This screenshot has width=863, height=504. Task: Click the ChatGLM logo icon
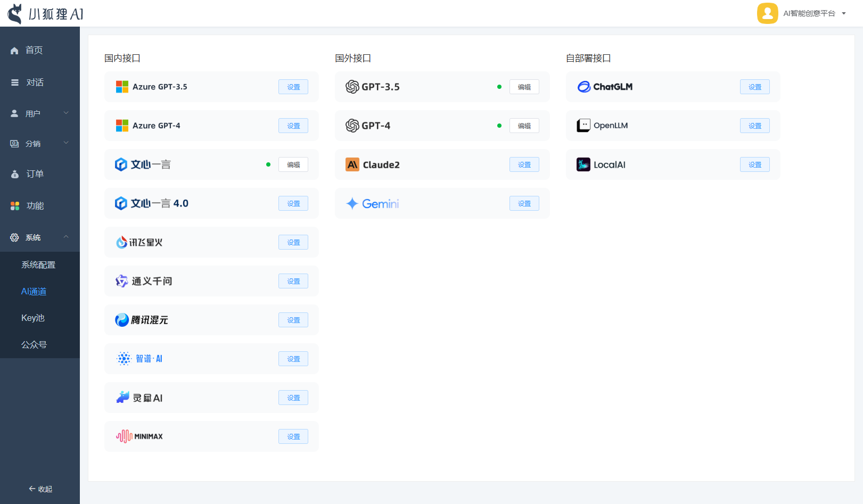(x=584, y=87)
